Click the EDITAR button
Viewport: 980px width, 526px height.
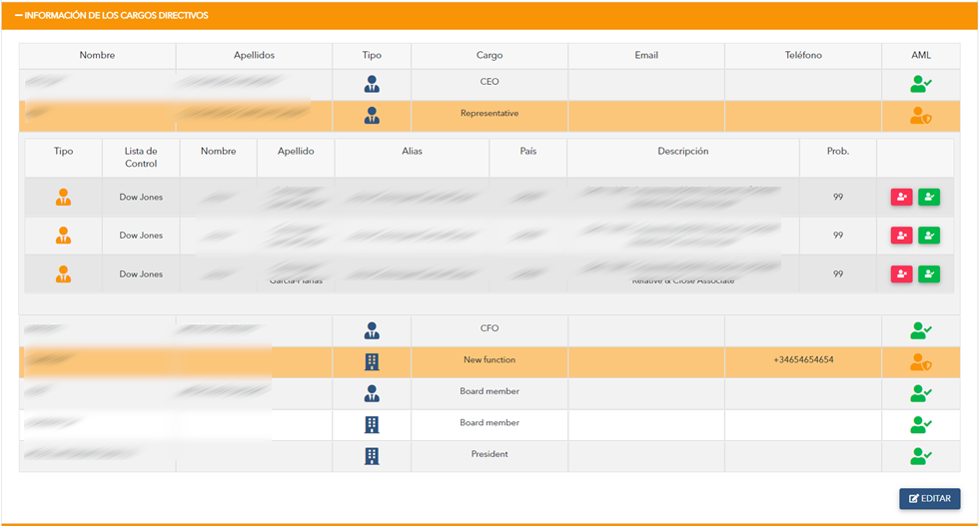point(929,498)
